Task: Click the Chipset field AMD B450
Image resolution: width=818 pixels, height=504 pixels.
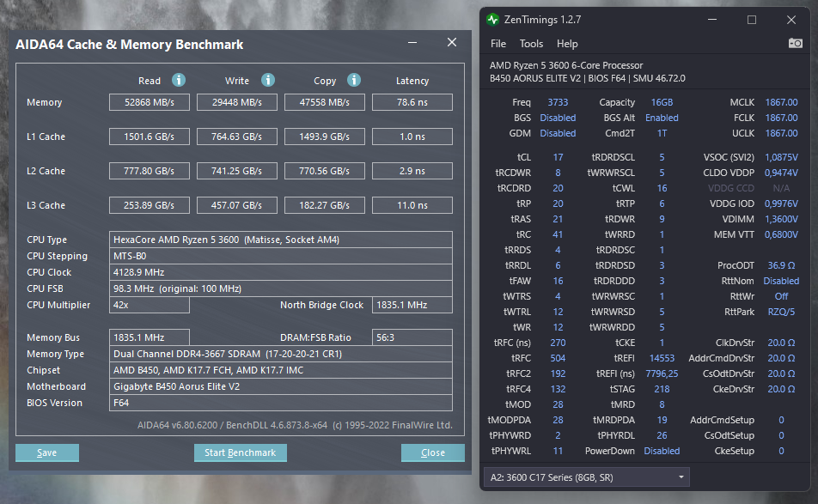Action: (x=281, y=370)
